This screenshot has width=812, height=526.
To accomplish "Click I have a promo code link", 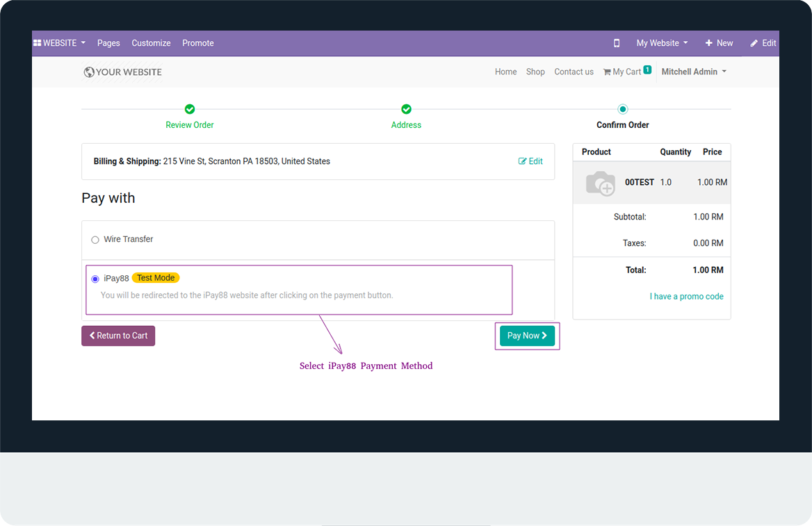I will click(x=686, y=297).
